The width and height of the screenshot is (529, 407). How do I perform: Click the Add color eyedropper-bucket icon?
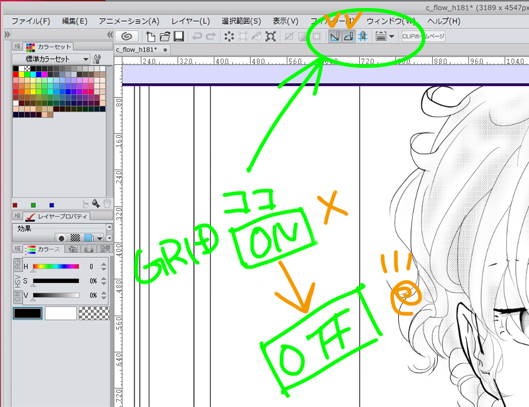click(x=96, y=204)
